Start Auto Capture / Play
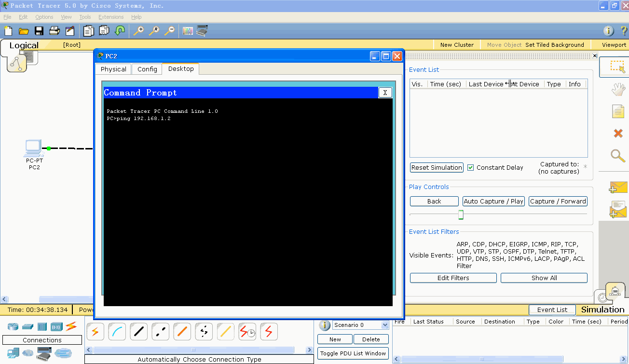This screenshot has height=364, width=629. coord(493,202)
